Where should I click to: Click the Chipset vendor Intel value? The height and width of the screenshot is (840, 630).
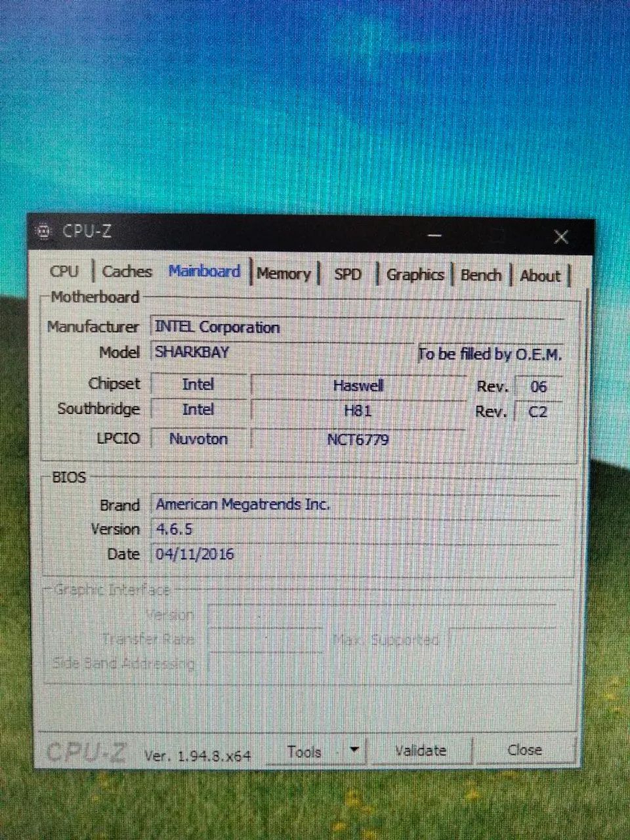(198, 385)
